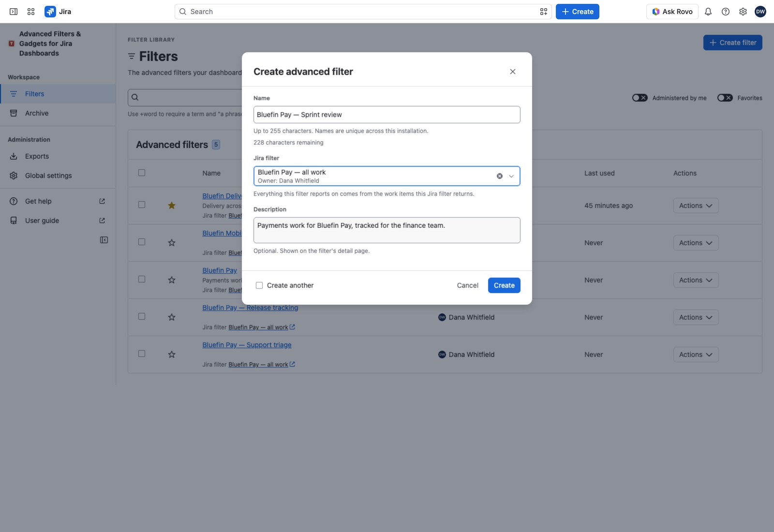This screenshot has height=532, width=774.
Task: Star the Bluefin Pay — Release tracking filter
Action: click(172, 317)
